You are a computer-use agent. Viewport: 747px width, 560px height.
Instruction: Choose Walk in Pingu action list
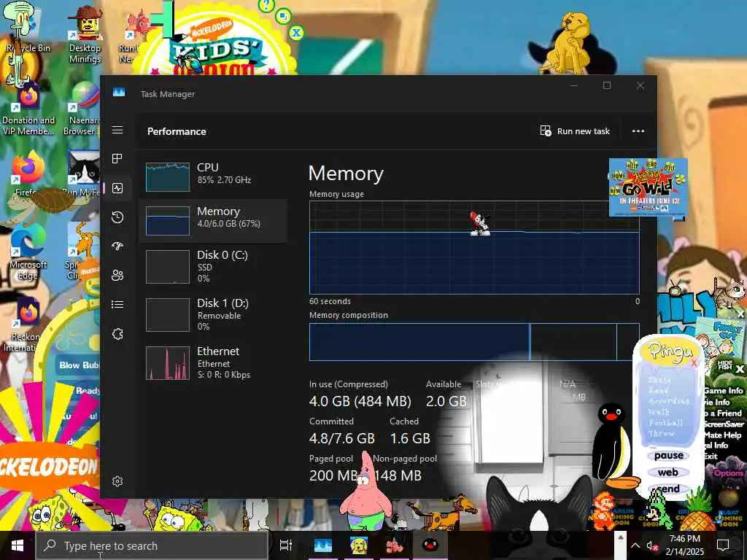click(x=659, y=412)
